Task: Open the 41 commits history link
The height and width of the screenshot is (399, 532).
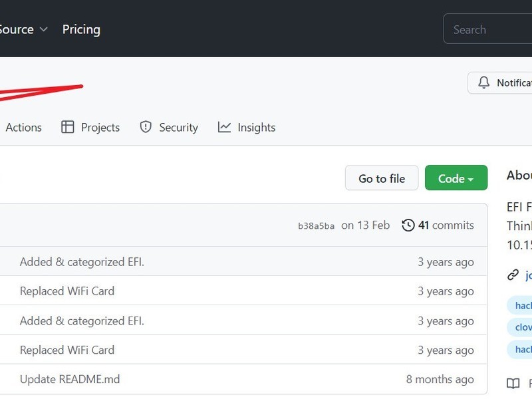Action: click(x=438, y=225)
